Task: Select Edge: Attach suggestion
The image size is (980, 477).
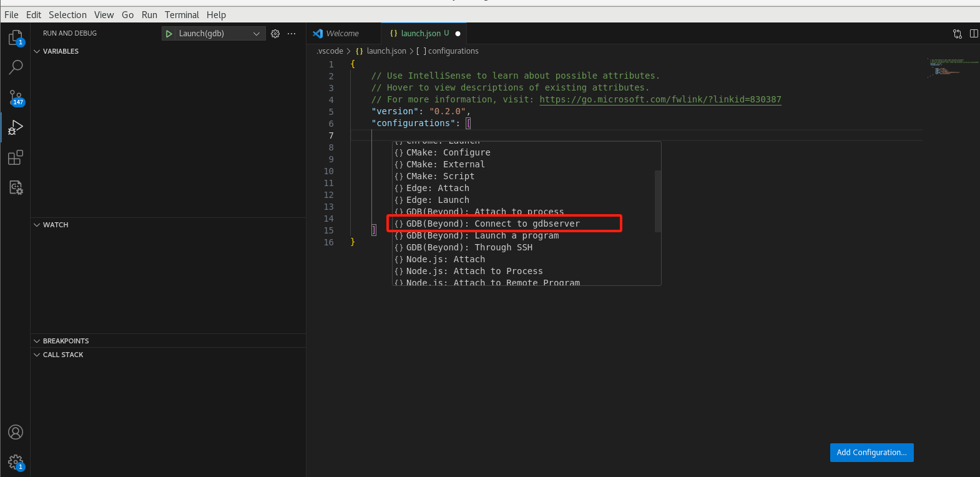Action: pyautogui.click(x=526, y=189)
